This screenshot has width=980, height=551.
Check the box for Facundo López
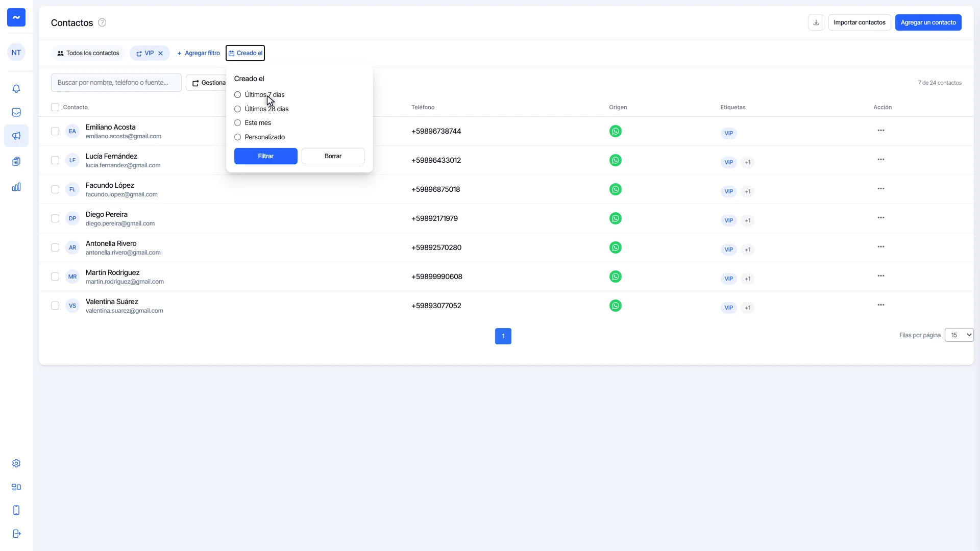(55, 189)
